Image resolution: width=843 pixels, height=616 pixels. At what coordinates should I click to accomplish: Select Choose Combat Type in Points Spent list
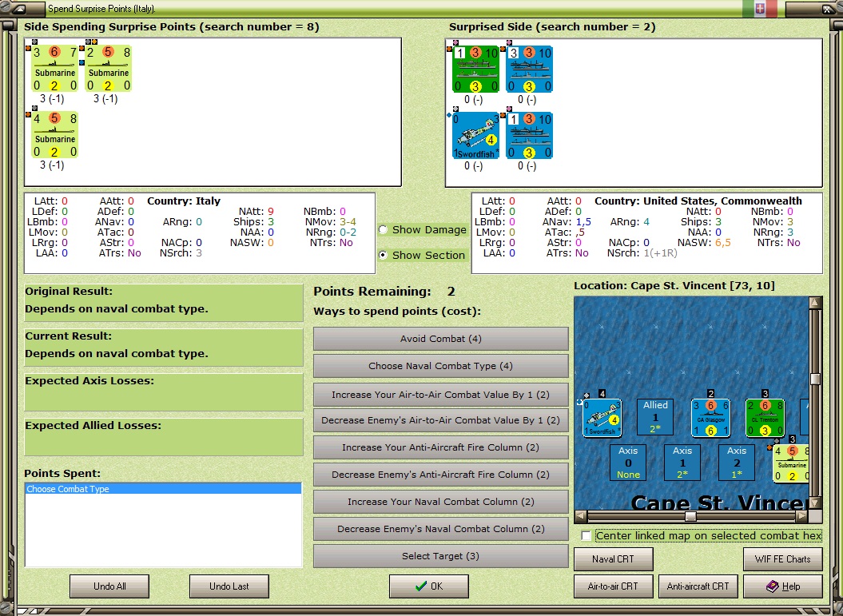[163, 489]
